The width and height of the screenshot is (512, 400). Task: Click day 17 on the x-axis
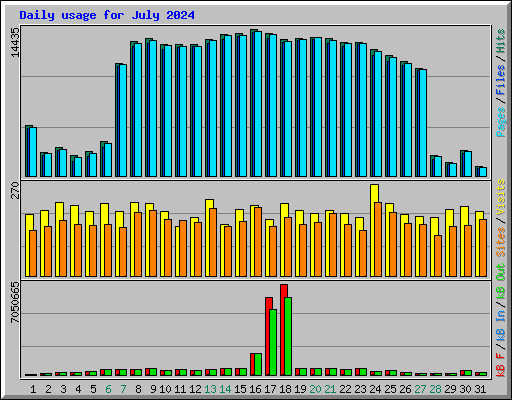point(270,389)
